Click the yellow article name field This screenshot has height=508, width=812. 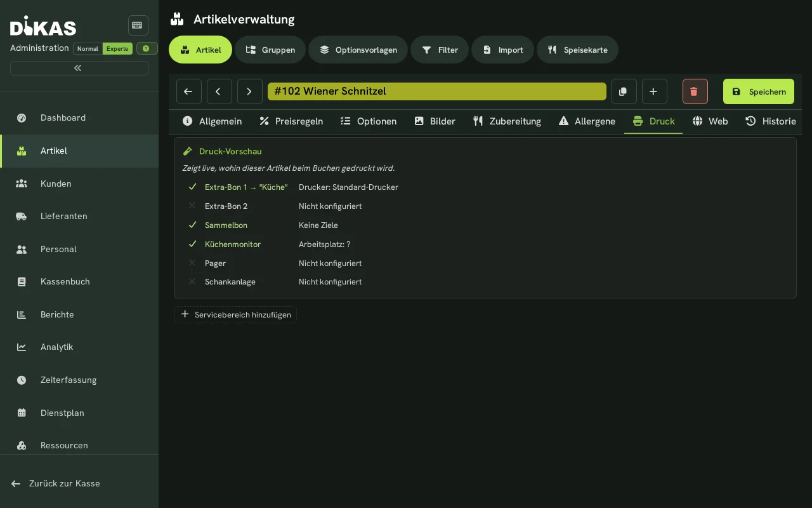tap(436, 91)
